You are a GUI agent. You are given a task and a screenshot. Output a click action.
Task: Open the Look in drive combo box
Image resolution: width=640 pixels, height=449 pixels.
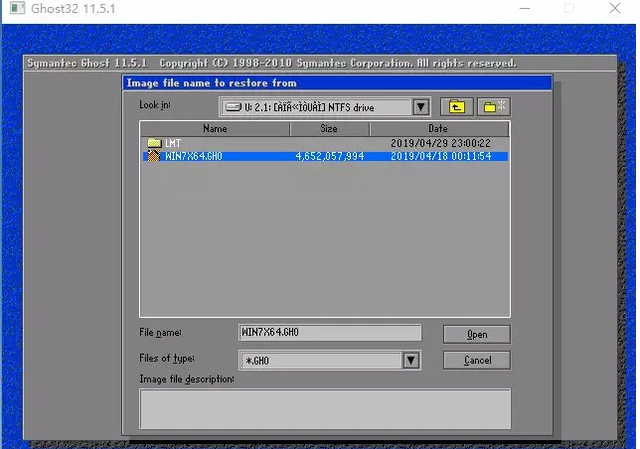(x=324, y=107)
